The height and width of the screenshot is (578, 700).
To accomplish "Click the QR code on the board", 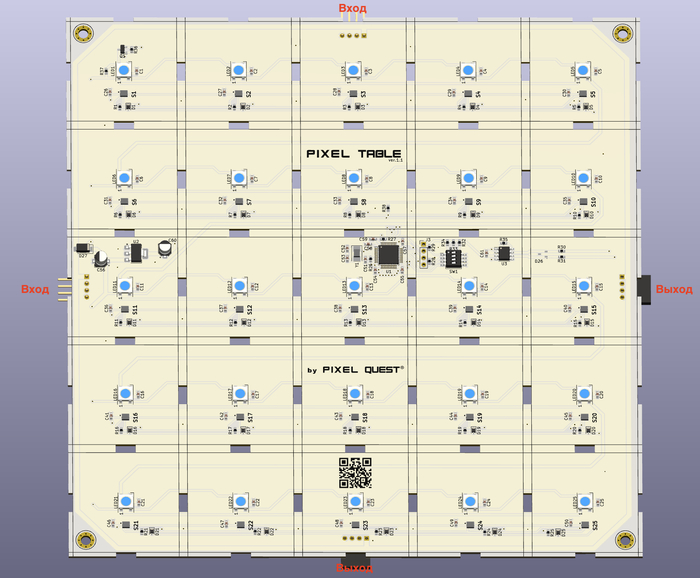I will coord(354,470).
